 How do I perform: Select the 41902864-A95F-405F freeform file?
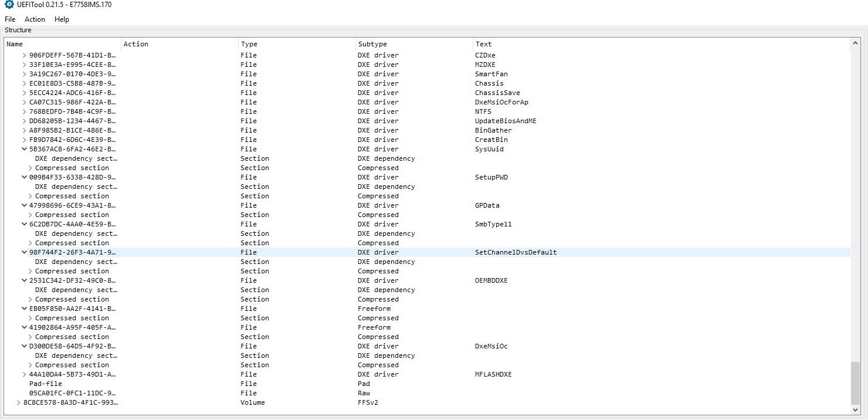coord(428,327)
